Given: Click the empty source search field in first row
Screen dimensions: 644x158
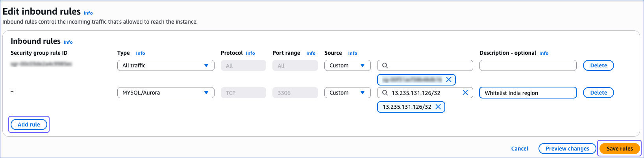Looking at the screenshot, I should 425,65.
